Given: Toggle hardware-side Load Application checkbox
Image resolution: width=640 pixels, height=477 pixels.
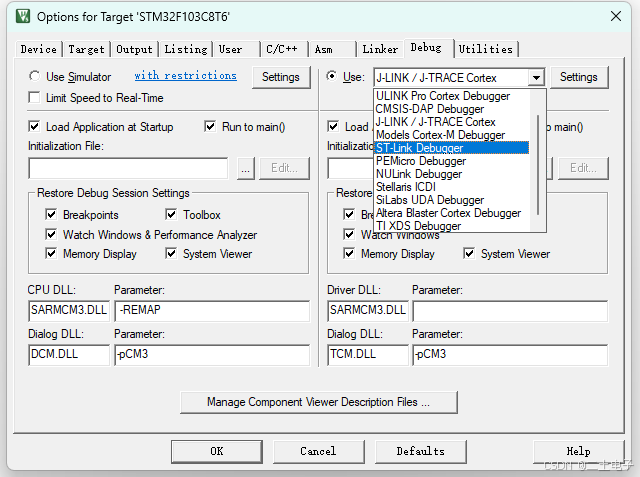Looking at the screenshot, I should point(333,126).
